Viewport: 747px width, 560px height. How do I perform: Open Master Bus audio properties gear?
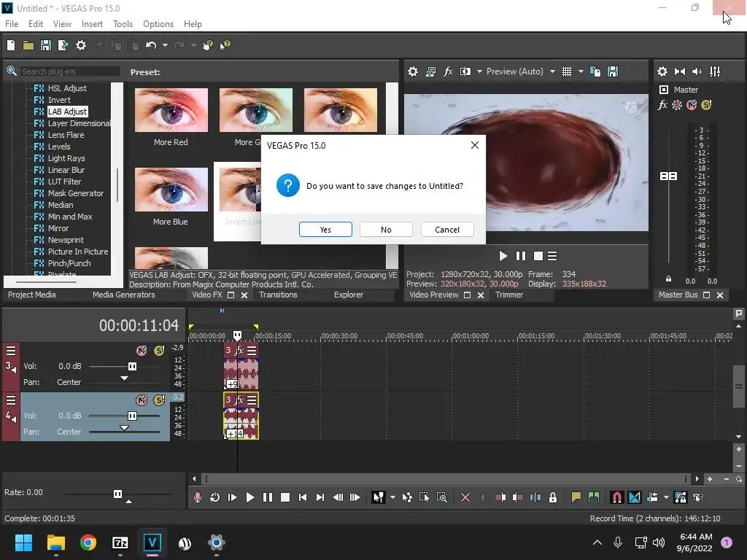click(662, 71)
